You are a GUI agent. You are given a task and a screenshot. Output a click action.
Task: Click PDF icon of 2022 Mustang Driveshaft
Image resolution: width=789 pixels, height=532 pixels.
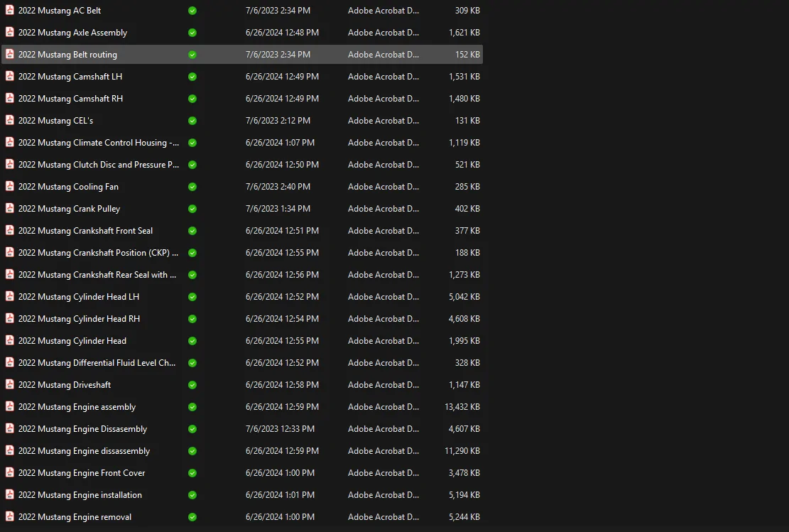(x=9, y=384)
